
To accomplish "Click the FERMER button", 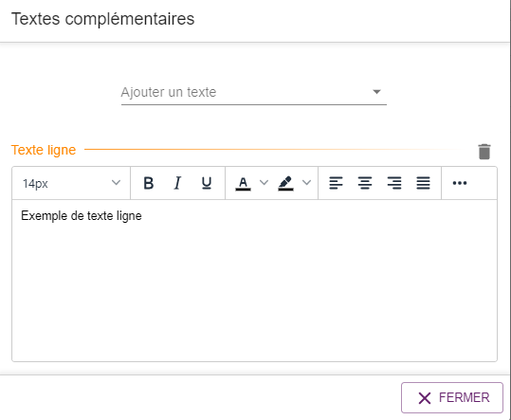I will click(x=452, y=397).
